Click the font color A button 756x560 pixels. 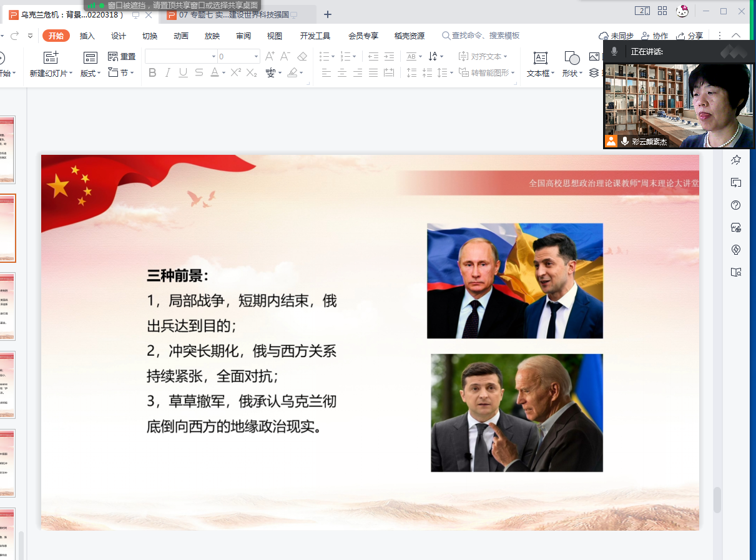coord(214,73)
